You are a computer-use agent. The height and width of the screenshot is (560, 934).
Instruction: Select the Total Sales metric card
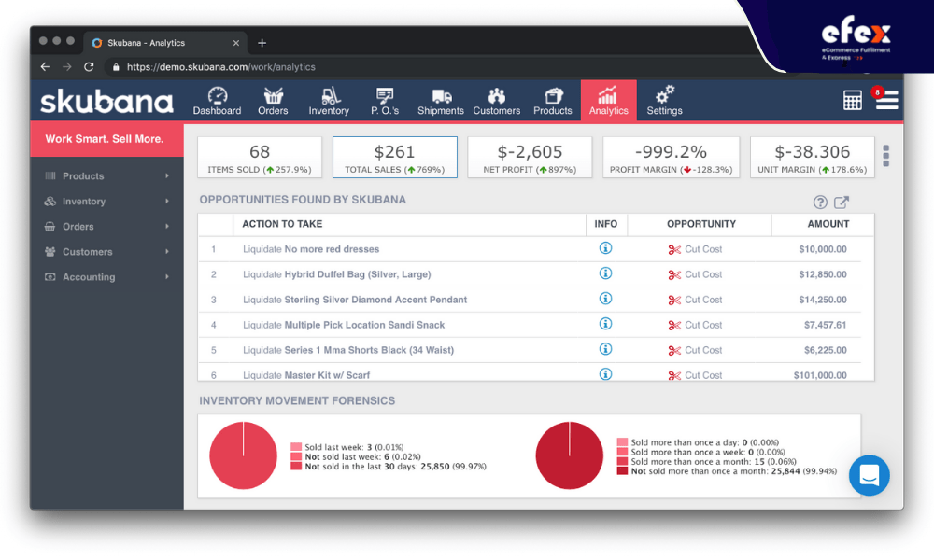(395, 158)
